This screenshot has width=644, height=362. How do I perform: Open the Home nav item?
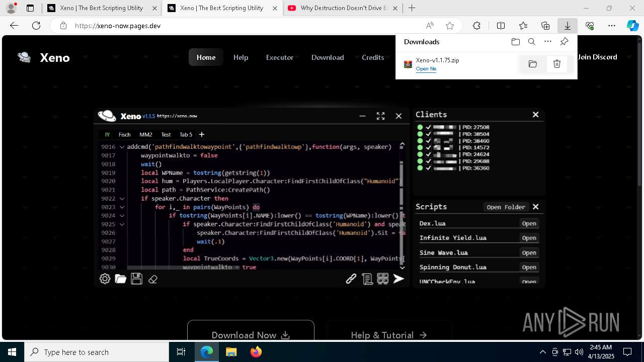point(206,57)
